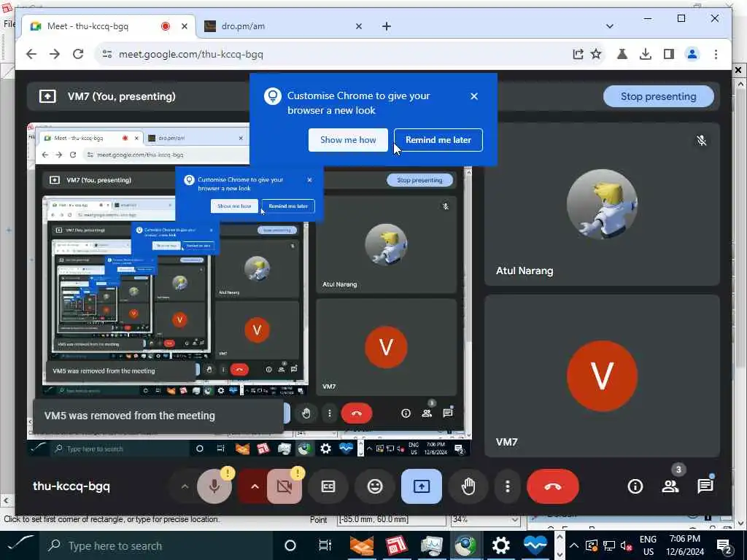Viewport: 747px width, 560px height.
Task: Open the emoji reactions button
Action: point(375,486)
